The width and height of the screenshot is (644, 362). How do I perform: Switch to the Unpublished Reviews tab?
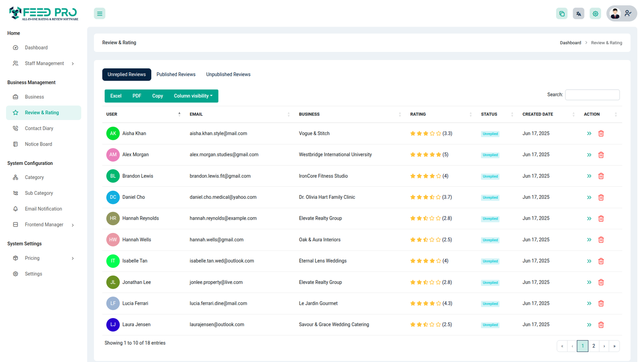coord(228,74)
